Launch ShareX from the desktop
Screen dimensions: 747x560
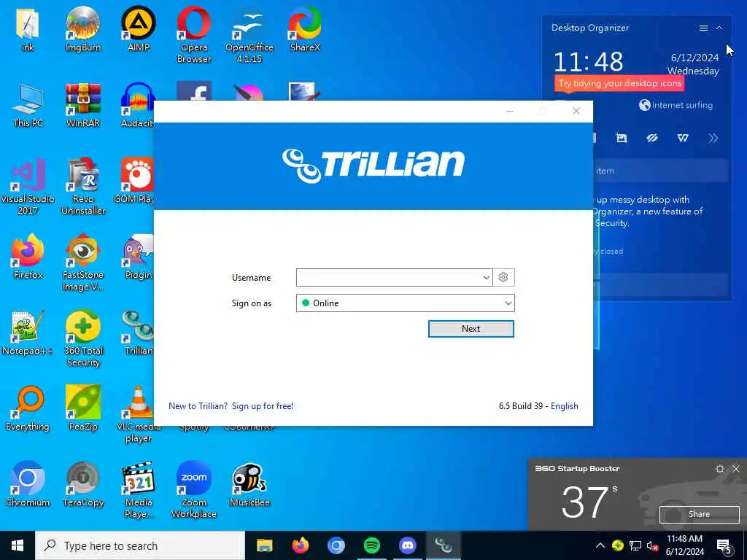(x=305, y=29)
